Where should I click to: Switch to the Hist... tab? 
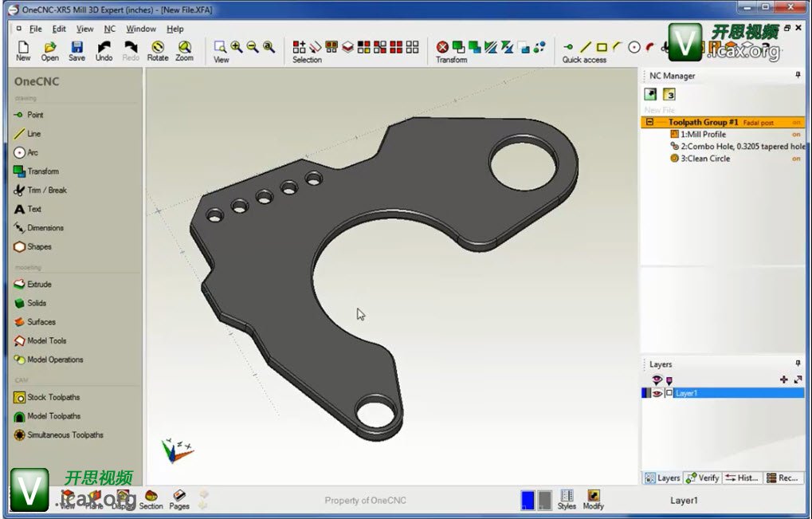coord(742,478)
